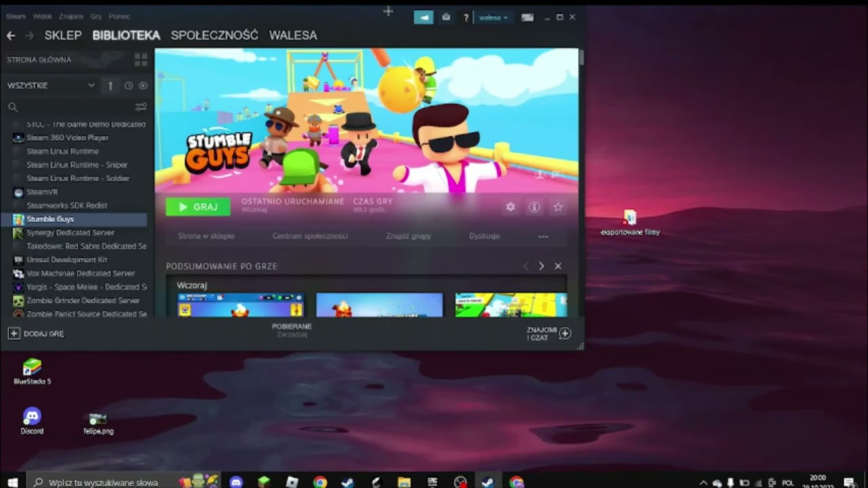Open Dyskusje link
This screenshot has width=868, height=488.
484,236
